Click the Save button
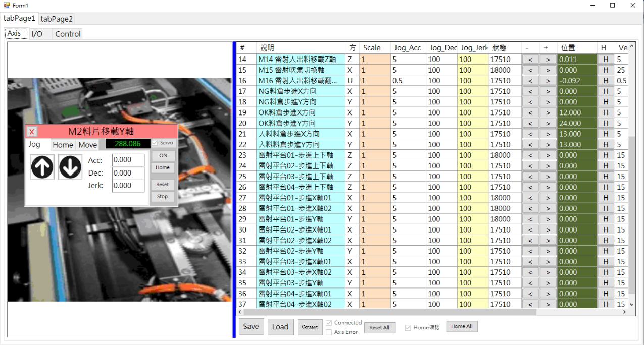Viewport: 644px width, 345px height. coord(251,326)
